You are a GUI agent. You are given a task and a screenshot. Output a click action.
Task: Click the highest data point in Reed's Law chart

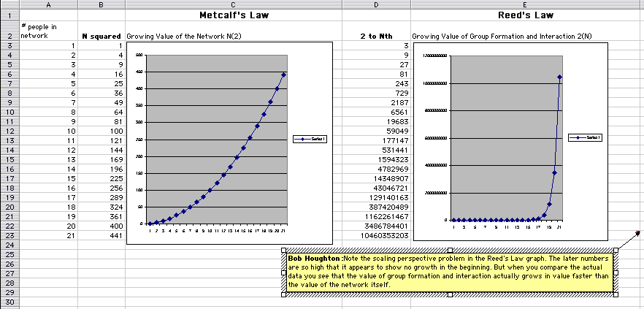coord(559,77)
